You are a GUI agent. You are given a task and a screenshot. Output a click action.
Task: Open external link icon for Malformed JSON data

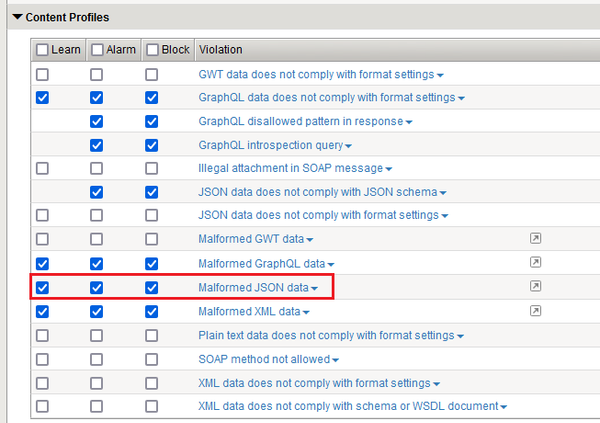[535, 287]
